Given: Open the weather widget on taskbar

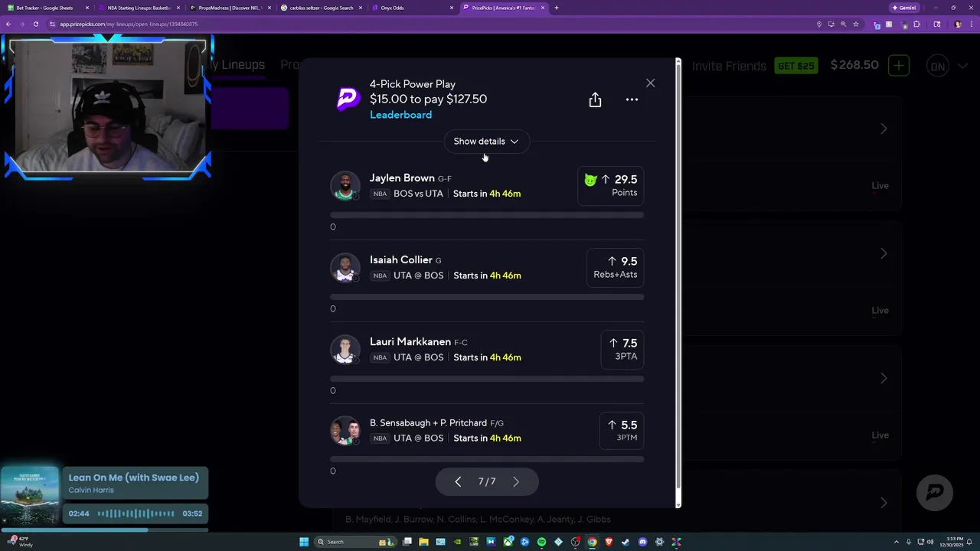Looking at the screenshot, I should (x=18, y=542).
